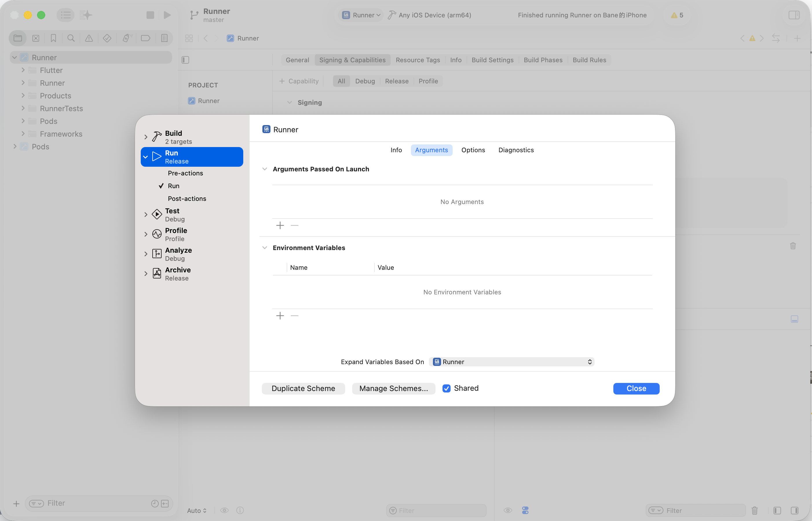This screenshot has width=812, height=521.
Task: Select Pre-actions under Run
Action: pyautogui.click(x=185, y=173)
